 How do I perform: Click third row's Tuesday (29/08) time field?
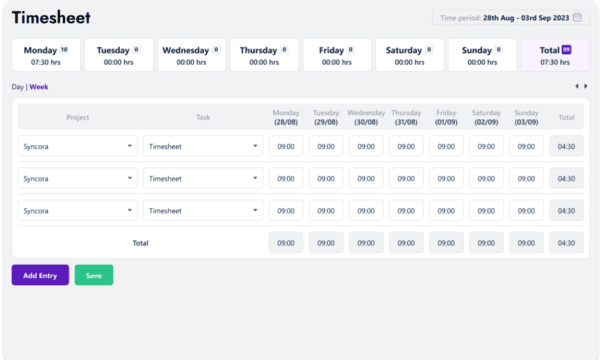tap(326, 210)
